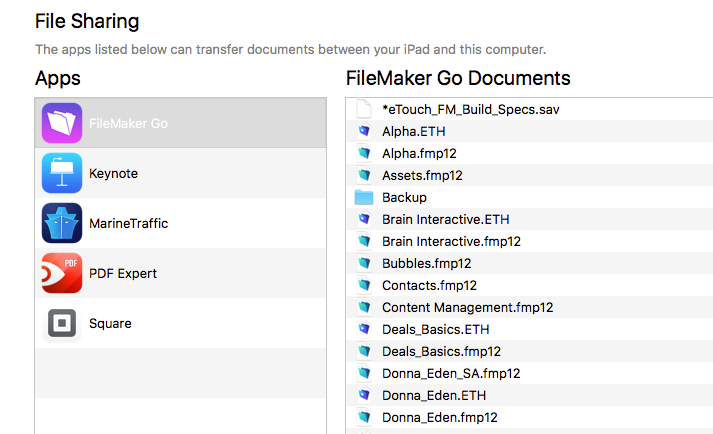This screenshot has width=713, height=434.
Task: Click the file icon beside Brain Interactive.ETH
Action: pyautogui.click(x=364, y=219)
